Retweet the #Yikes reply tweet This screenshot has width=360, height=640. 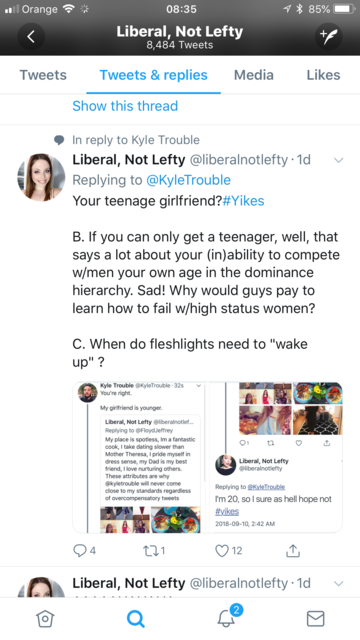[x=150, y=551]
